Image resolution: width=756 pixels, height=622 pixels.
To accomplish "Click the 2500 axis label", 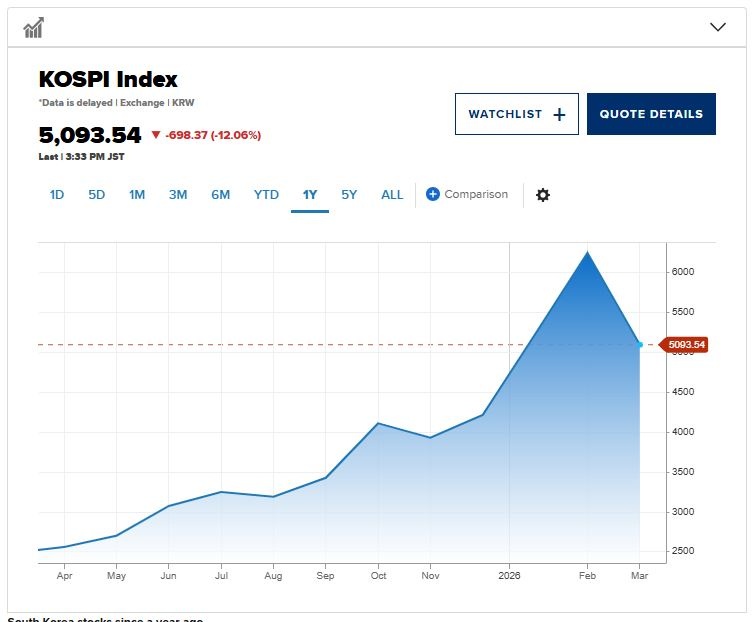I will [x=683, y=551].
